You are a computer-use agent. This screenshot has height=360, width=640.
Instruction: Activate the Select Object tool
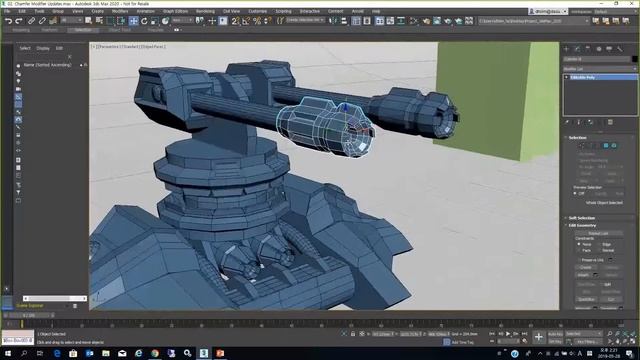click(x=89, y=21)
